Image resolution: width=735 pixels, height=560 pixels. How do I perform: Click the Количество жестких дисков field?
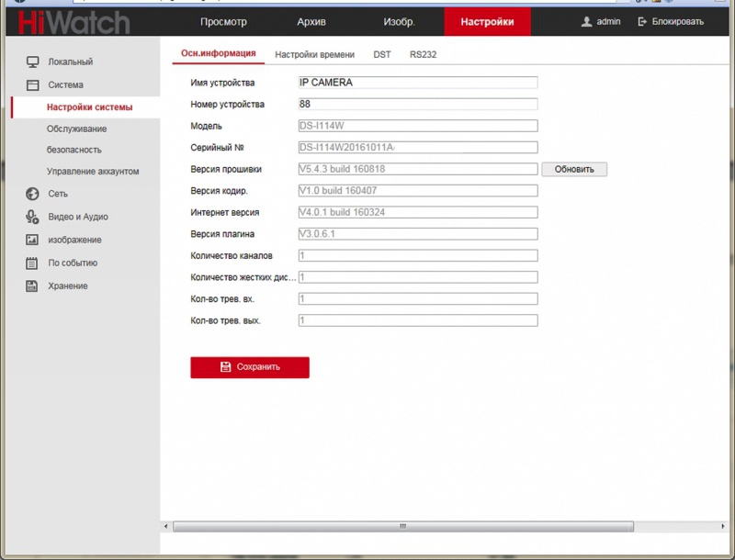[x=418, y=277]
